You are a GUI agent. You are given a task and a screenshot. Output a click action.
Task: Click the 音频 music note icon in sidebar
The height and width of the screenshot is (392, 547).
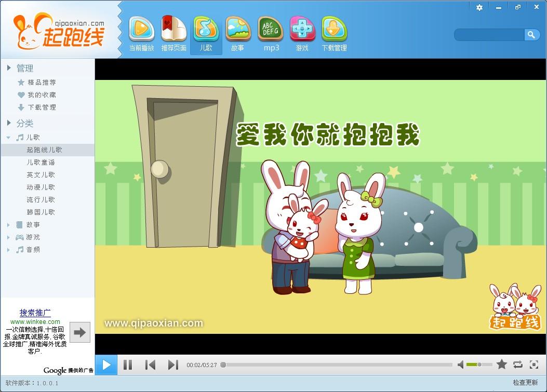tap(20, 250)
